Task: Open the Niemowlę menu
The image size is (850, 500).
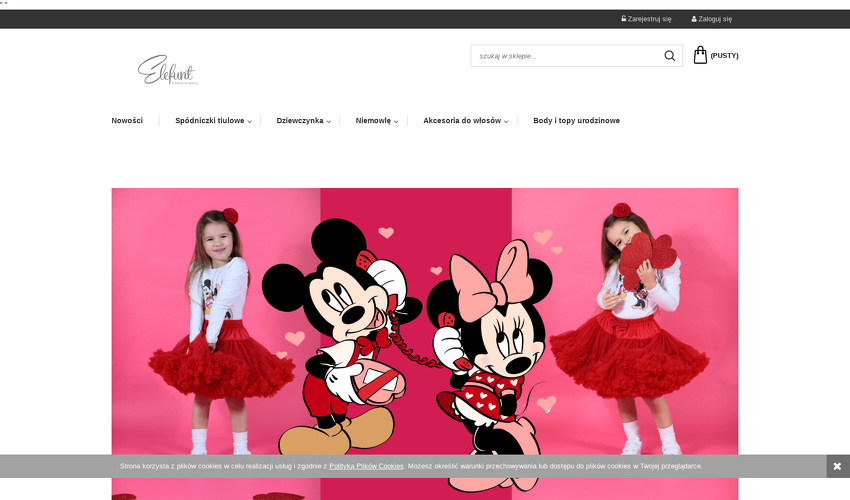Action: (x=373, y=120)
